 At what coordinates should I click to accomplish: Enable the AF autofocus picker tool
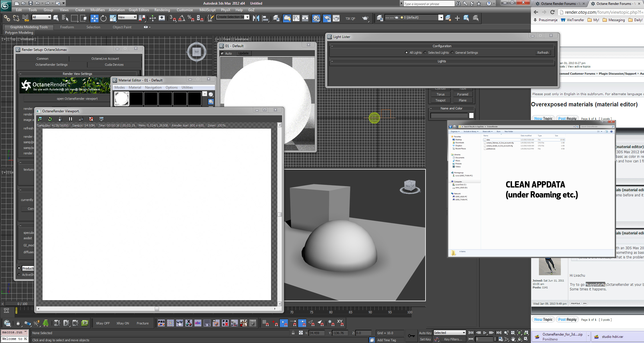pos(81,119)
